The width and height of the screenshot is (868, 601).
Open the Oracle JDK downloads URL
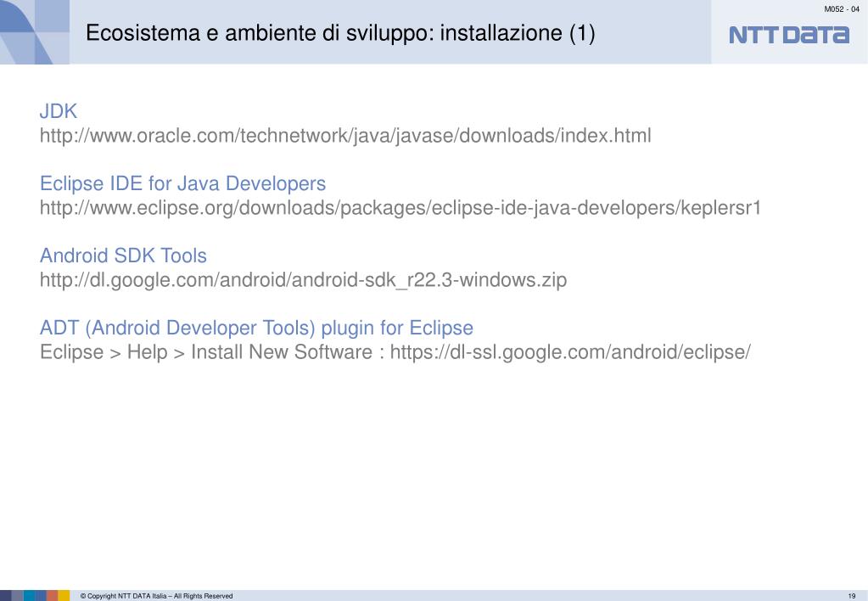(x=345, y=135)
